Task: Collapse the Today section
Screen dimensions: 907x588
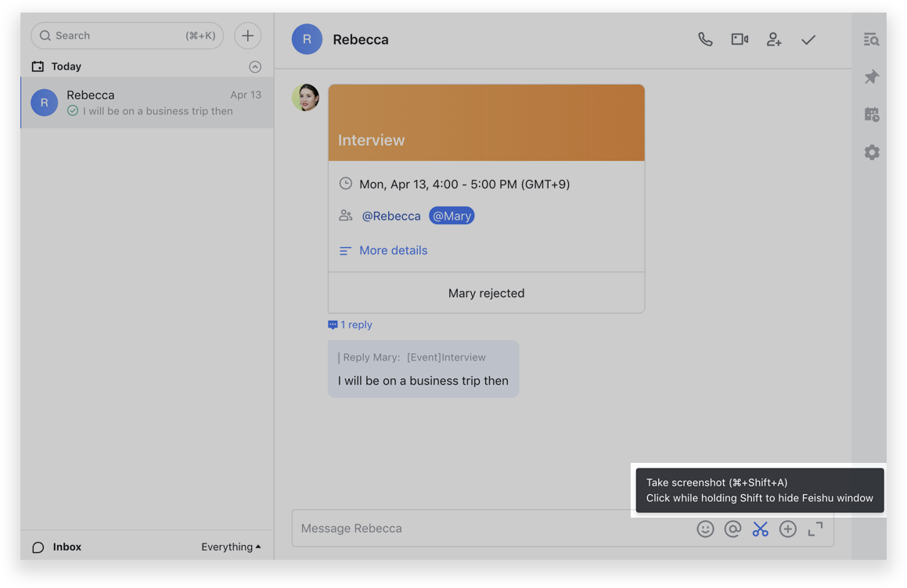Action: pos(255,66)
